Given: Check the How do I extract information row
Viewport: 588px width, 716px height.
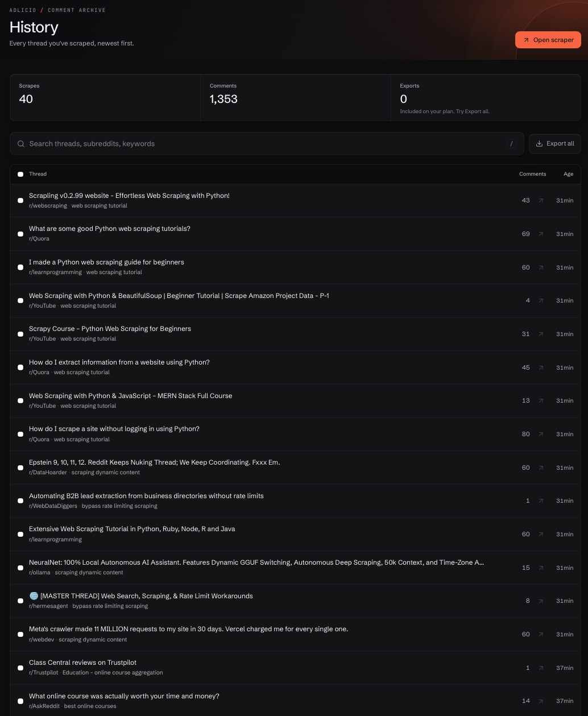Looking at the screenshot, I should click(20, 367).
